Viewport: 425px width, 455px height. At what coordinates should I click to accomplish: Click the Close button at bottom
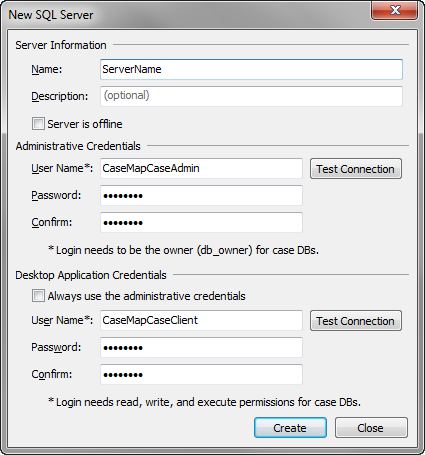tap(371, 428)
